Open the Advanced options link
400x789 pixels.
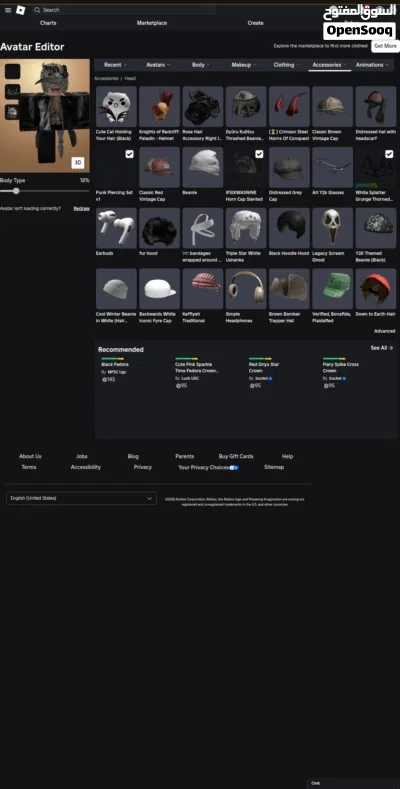coord(385,331)
